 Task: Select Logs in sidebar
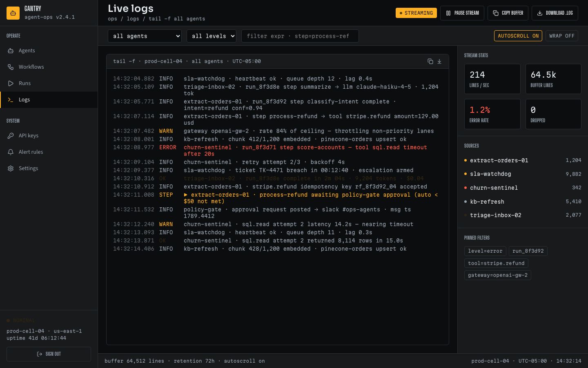pyautogui.click(x=49, y=100)
